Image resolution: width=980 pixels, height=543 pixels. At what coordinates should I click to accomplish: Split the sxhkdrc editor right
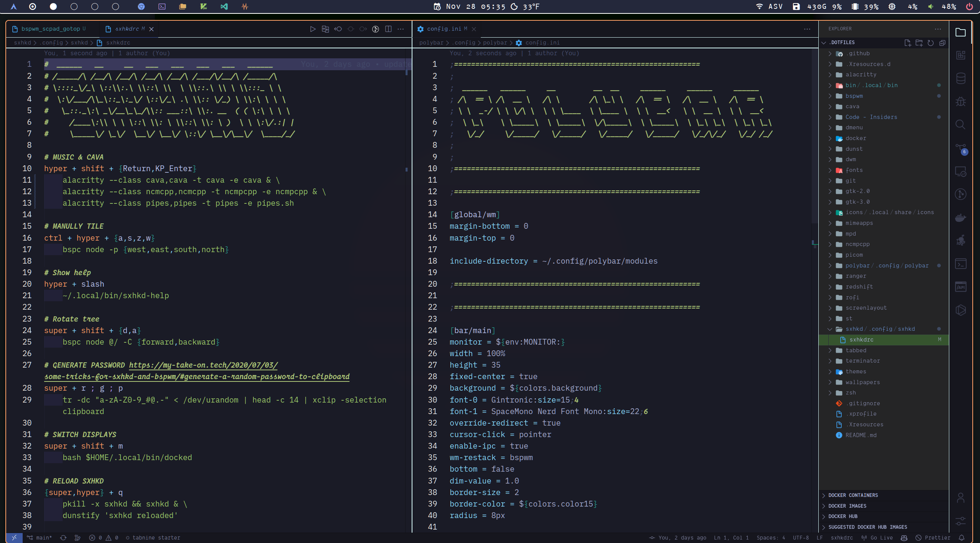point(388,29)
